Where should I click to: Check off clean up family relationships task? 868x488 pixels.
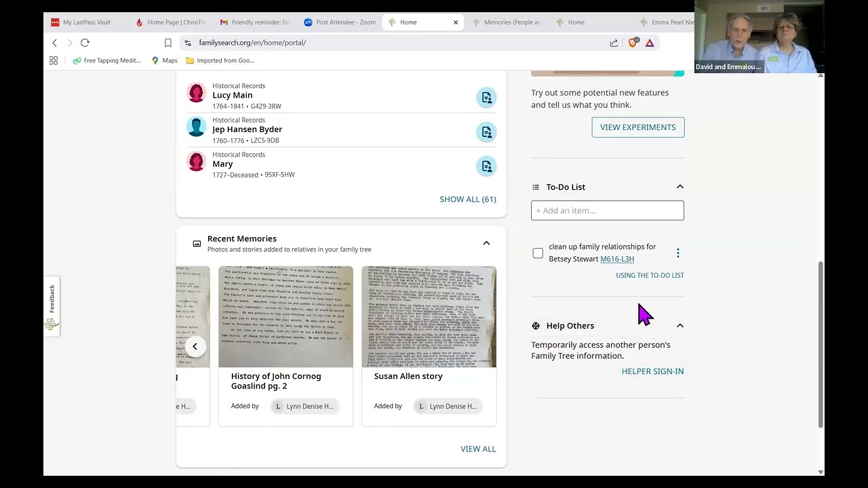(x=538, y=253)
